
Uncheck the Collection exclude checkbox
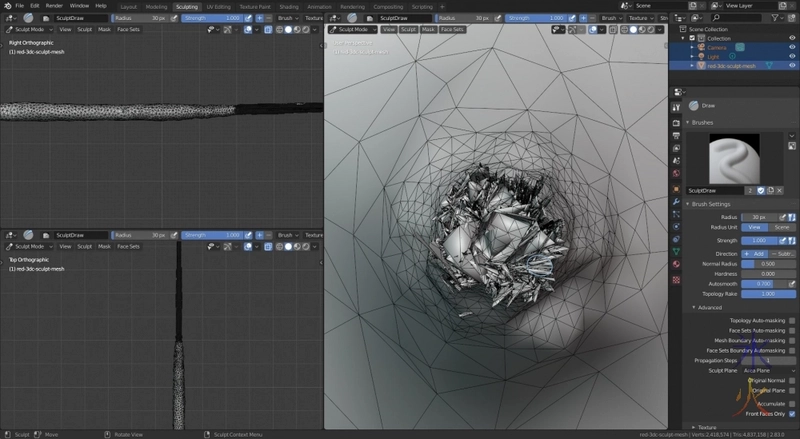(692, 38)
